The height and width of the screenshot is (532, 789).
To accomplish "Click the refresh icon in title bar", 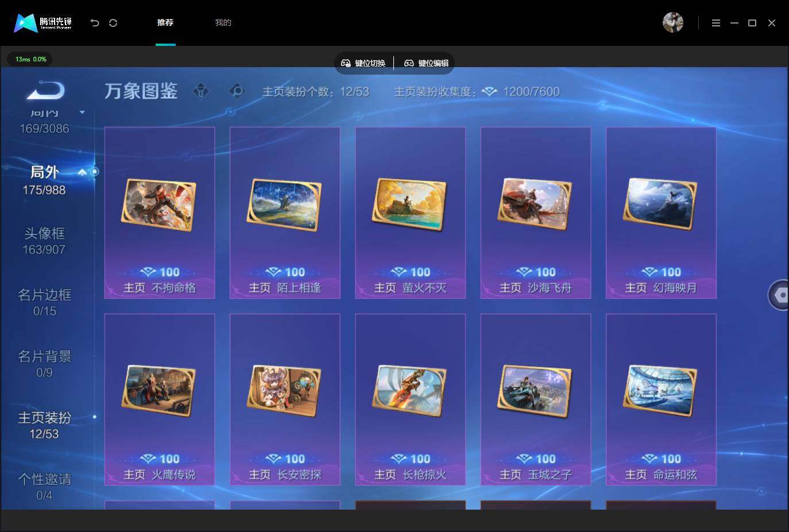I will click(x=113, y=23).
